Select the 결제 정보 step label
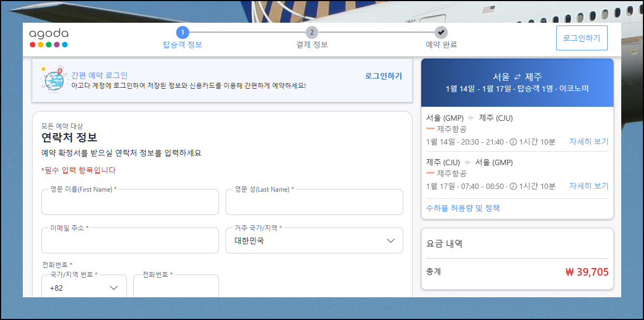 click(312, 45)
